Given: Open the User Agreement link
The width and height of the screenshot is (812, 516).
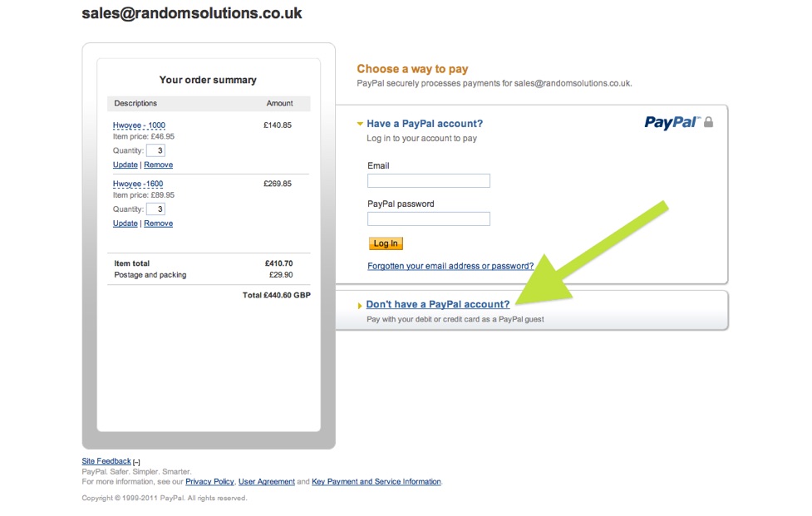Looking at the screenshot, I should (266, 482).
